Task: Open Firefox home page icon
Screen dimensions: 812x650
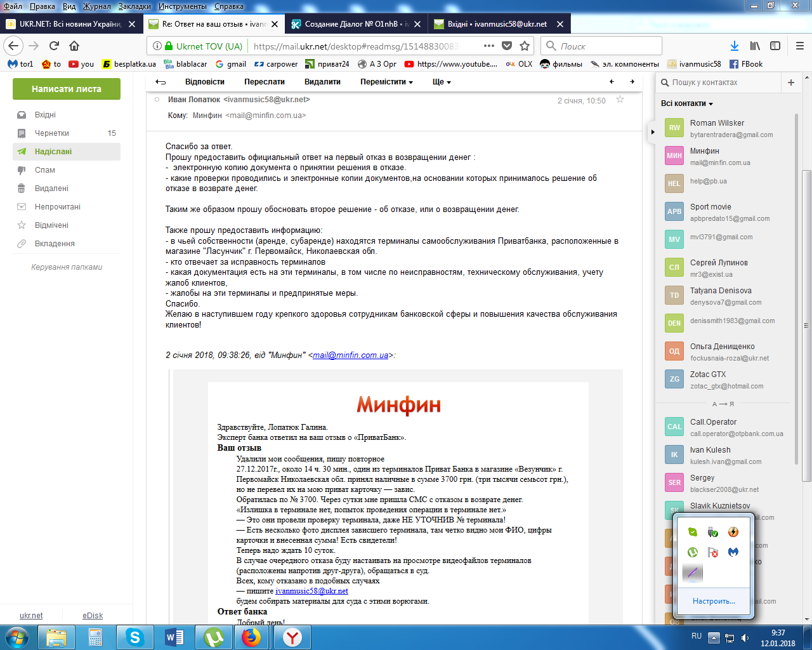Action: click(74, 46)
